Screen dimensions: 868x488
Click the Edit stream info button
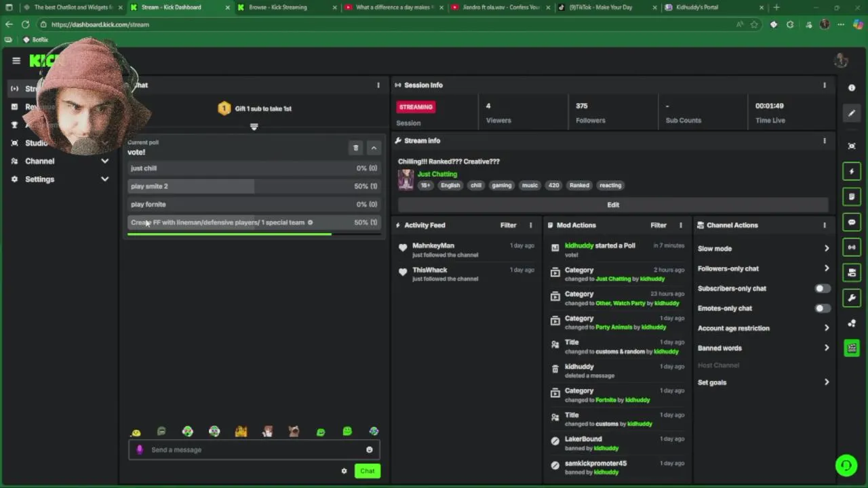tap(613, 205)
